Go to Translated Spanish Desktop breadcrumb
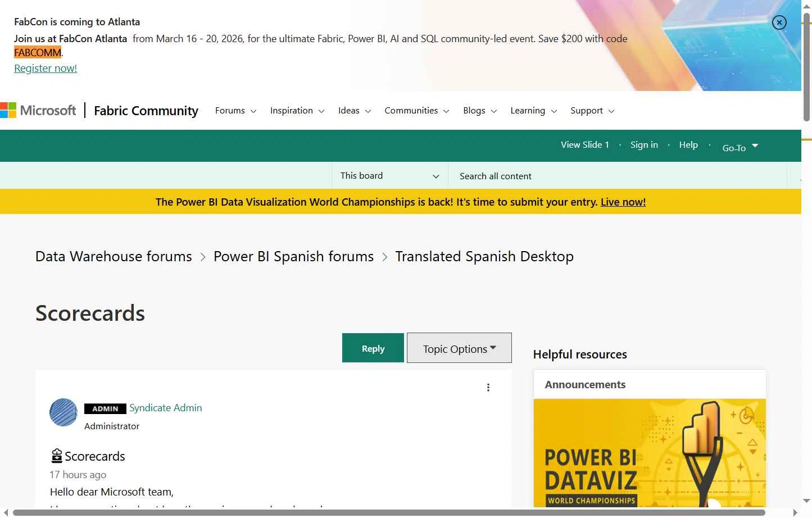This screenshot has width=812, height=518. pyautogui.click(x=484, y=256)
